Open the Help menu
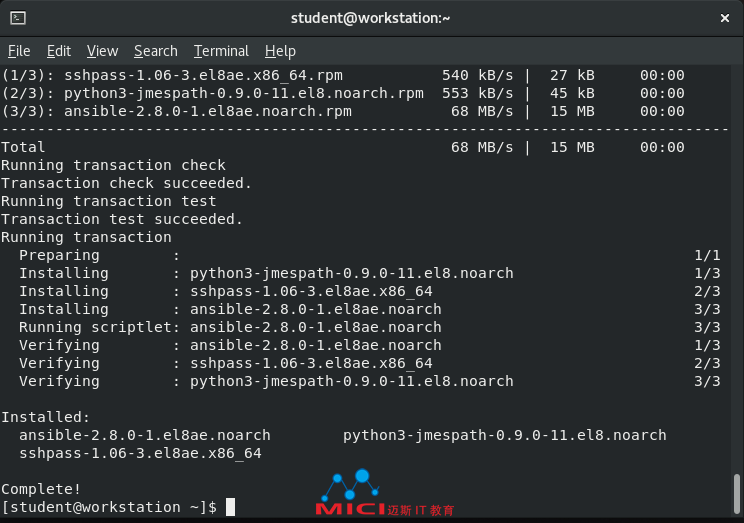 (280, 51)
